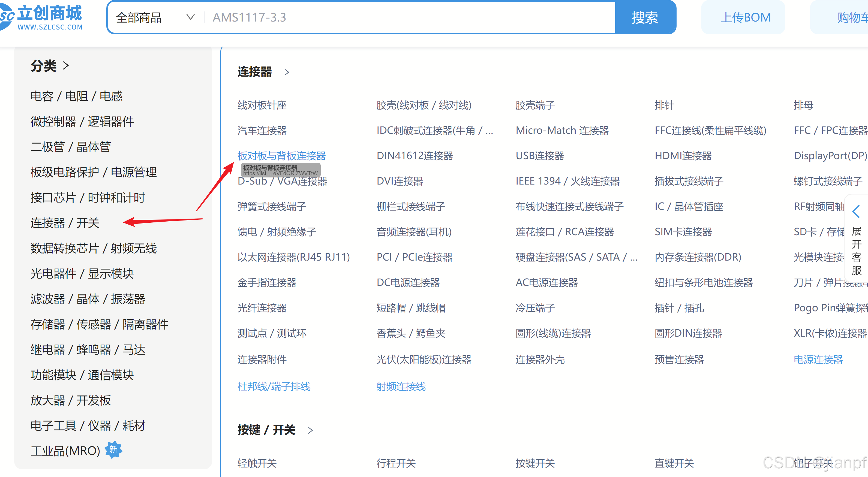Open the 全部商品 category dropdown

[x=155, y=17]
